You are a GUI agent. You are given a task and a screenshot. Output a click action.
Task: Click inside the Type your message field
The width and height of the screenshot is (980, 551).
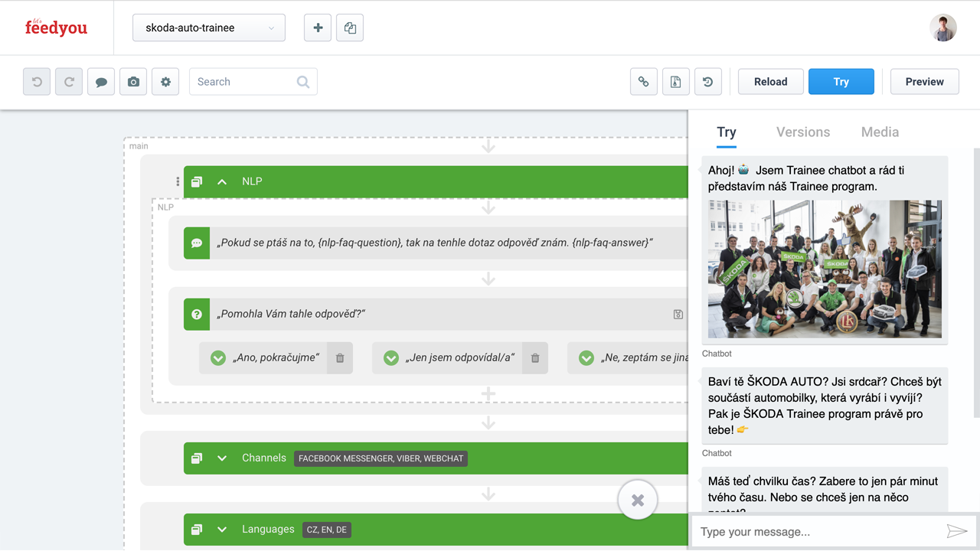pyautogui.click(x=819, y=531)
